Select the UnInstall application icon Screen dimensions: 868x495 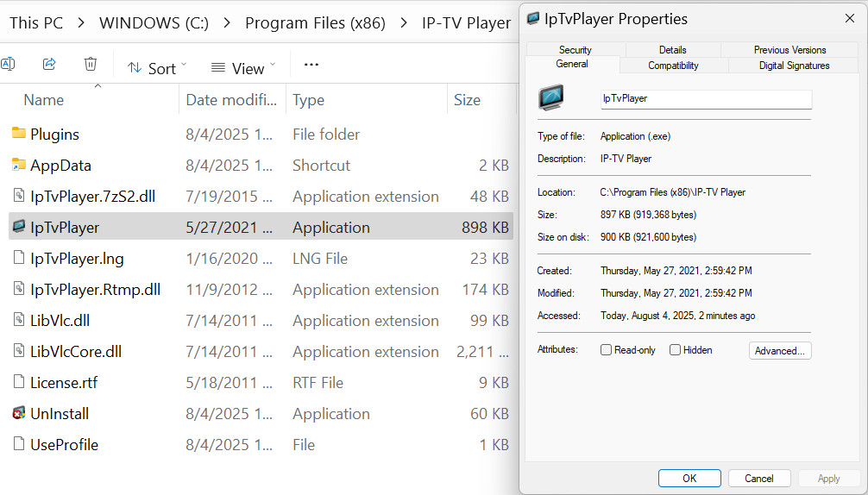19,412
